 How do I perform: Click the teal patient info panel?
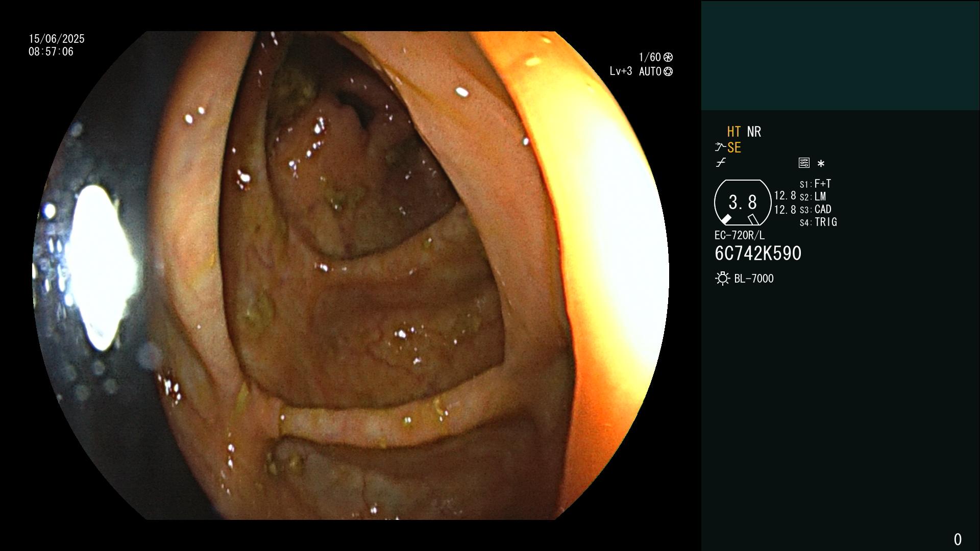[x=840, y=55]
